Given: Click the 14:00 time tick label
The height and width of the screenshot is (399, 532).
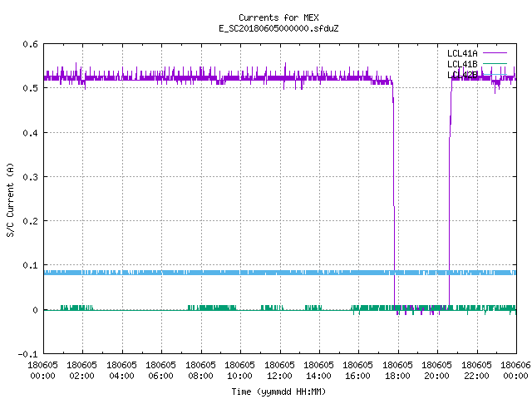Looking at the screenshot, I should tap(318, 376).
